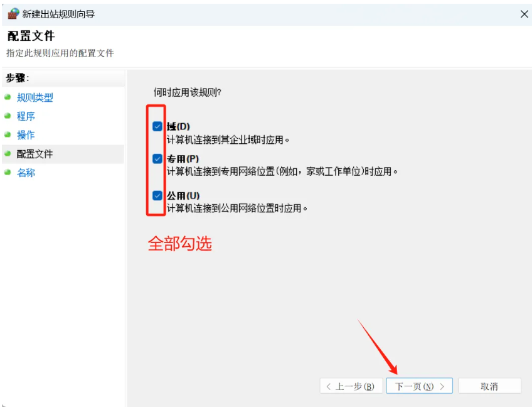Jump to the 操作 step
Screen dimensions: 532x412
(x=26, y=135)
